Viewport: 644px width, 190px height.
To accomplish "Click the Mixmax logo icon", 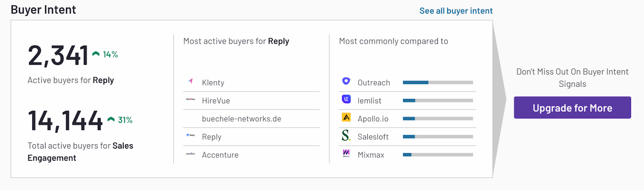I will point(346,153).
